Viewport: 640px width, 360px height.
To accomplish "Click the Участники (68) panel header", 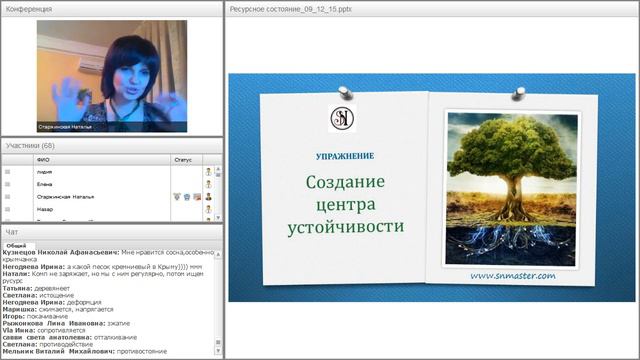I will click(112, 146).
